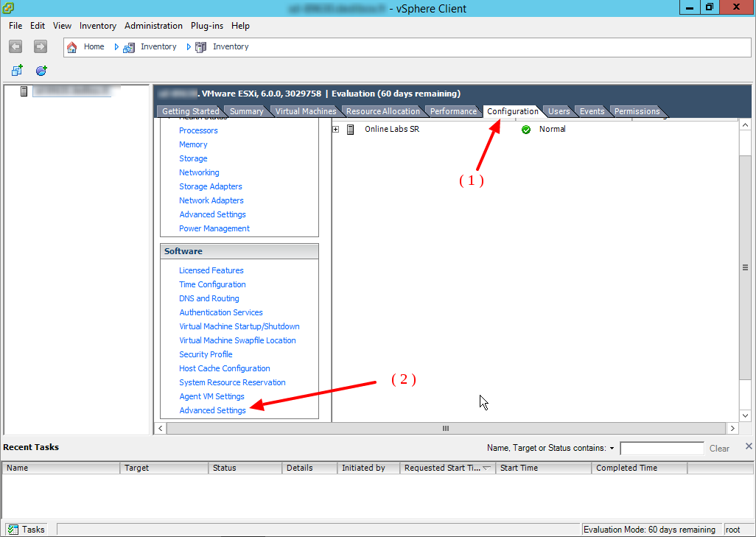Open the Security Profile link
Image resolution: width=756 pixels, height=537 pixels.
coord(206,354)
